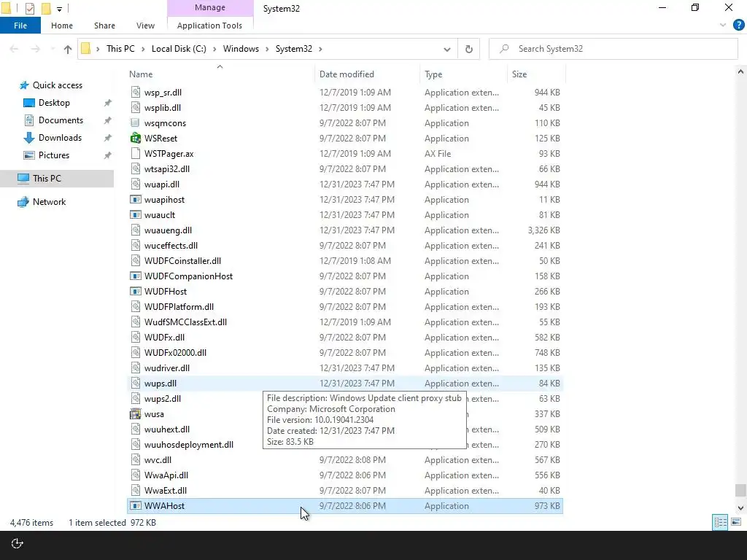The height and width of the screenshot is (560, 747).
Task: Switch to Details view layout icon
Action: (720, 522)
